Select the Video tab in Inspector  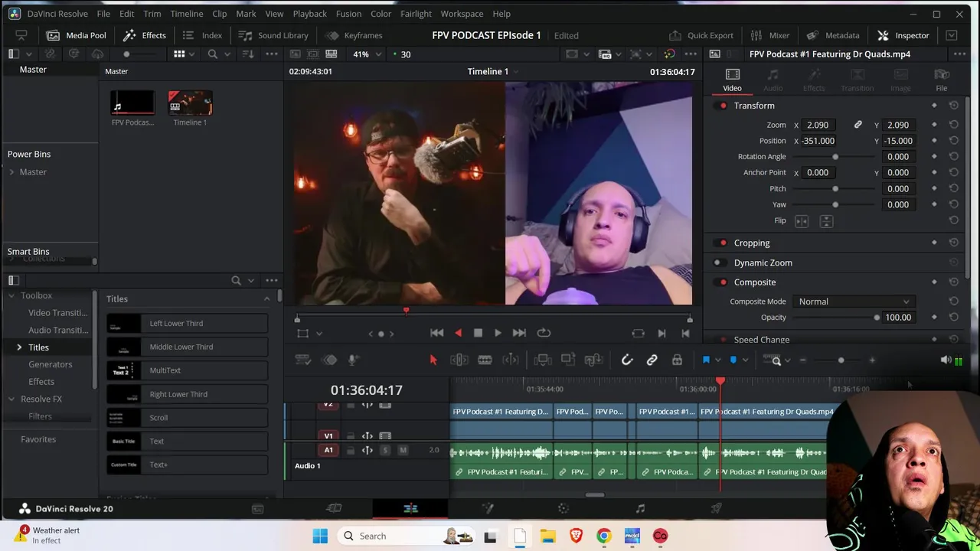(732, 79)
